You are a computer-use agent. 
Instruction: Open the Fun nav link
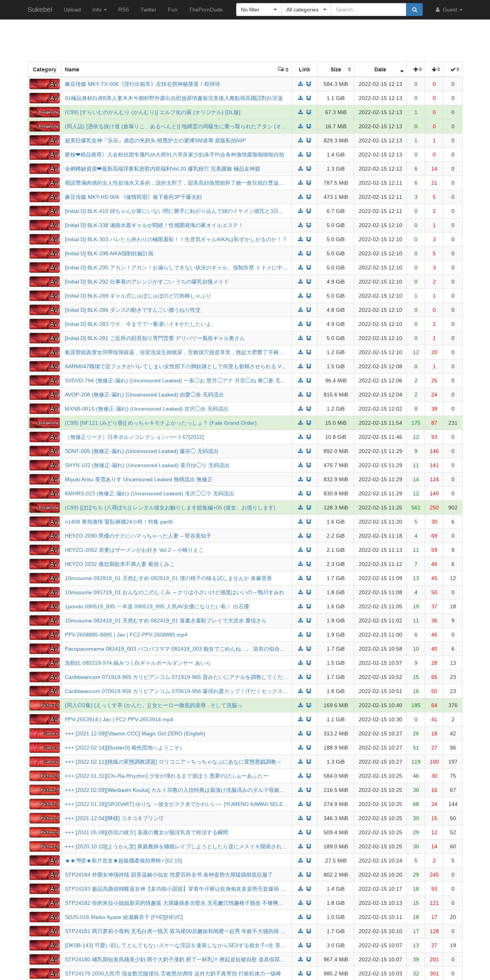tap(172, 10)
